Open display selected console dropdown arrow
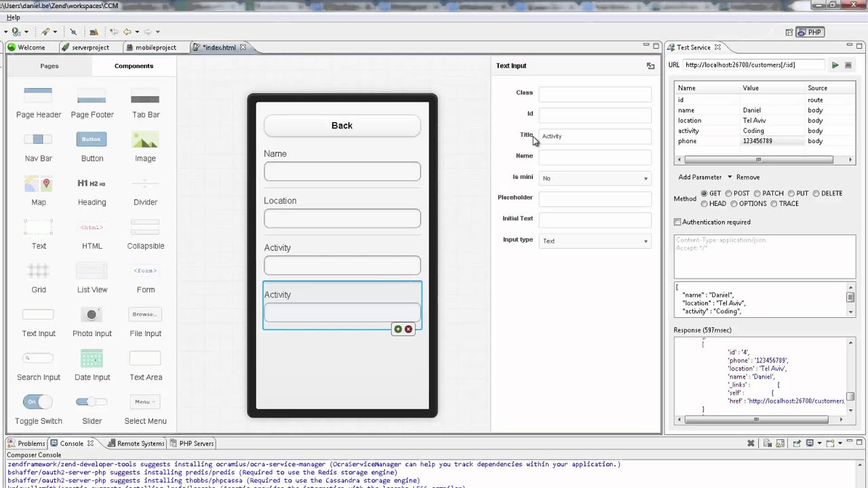Screen dimensions: 868x488 820,443
